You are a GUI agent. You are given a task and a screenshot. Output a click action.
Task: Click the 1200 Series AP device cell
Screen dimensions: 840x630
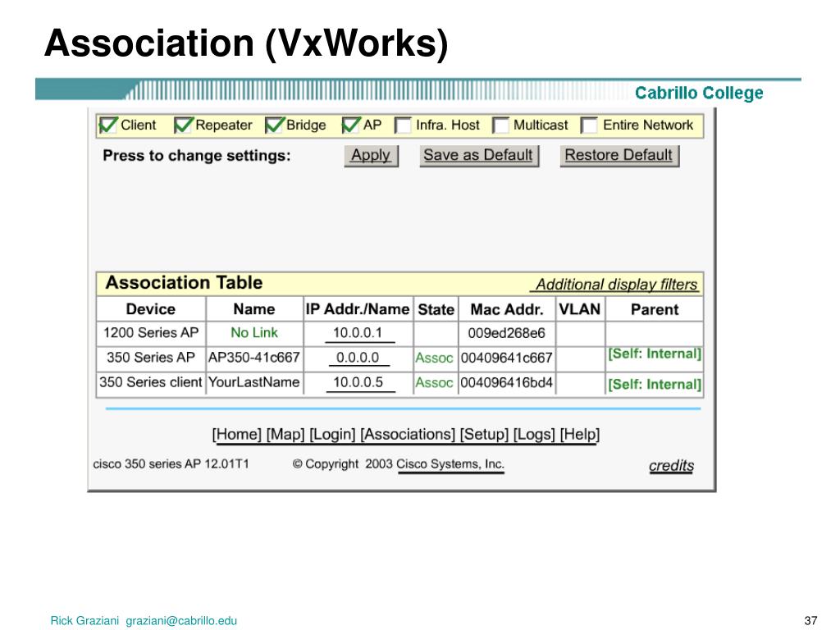click(151, 333)
